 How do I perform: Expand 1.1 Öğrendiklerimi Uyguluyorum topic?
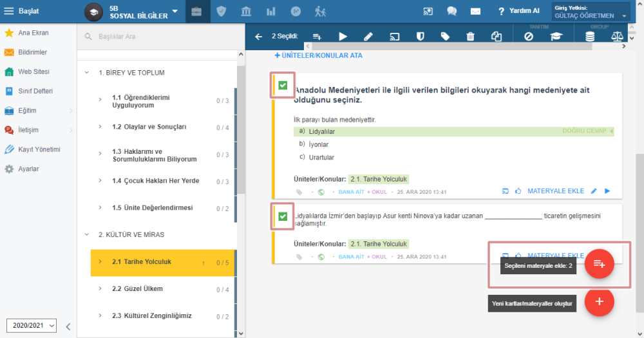pos(100,100)
